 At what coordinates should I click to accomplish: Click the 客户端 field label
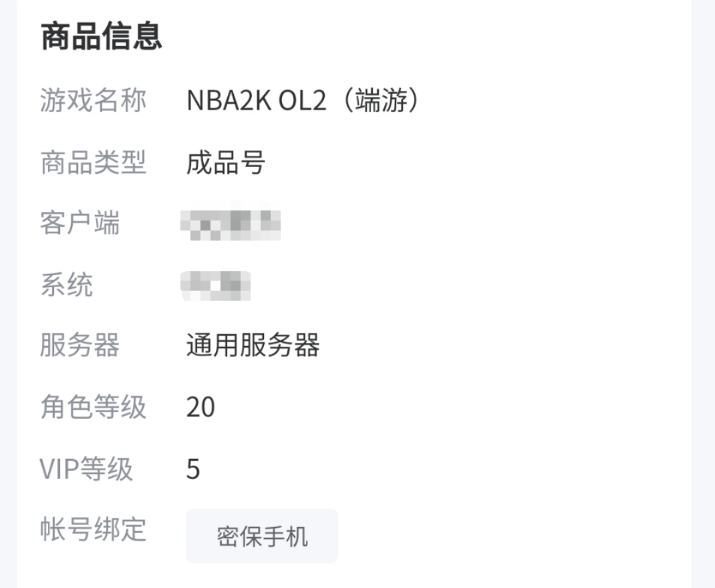(80, 223)
